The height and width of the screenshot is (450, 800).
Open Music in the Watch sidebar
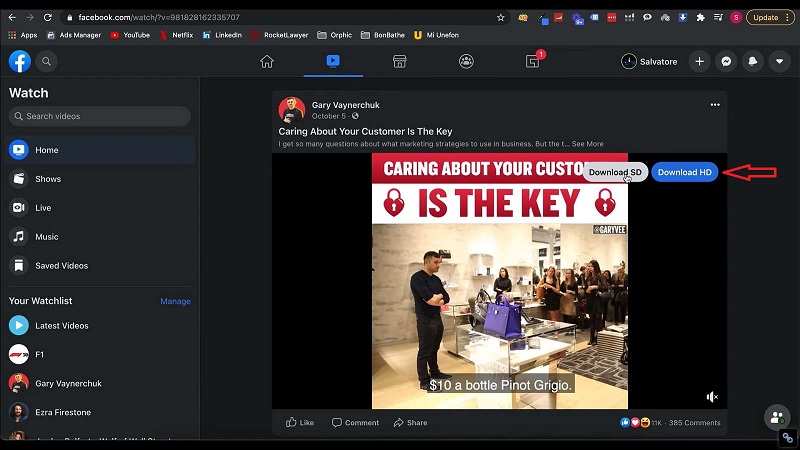tap(99, 237)
